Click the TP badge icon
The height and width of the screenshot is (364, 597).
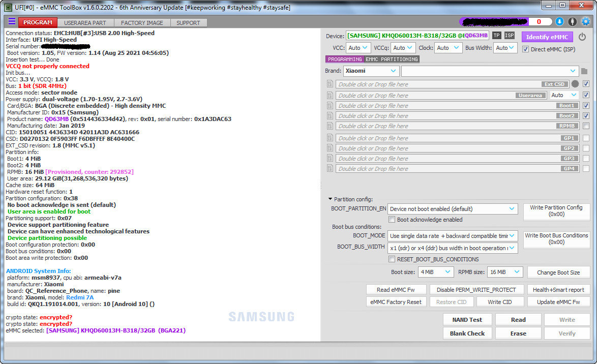(496, 36)
